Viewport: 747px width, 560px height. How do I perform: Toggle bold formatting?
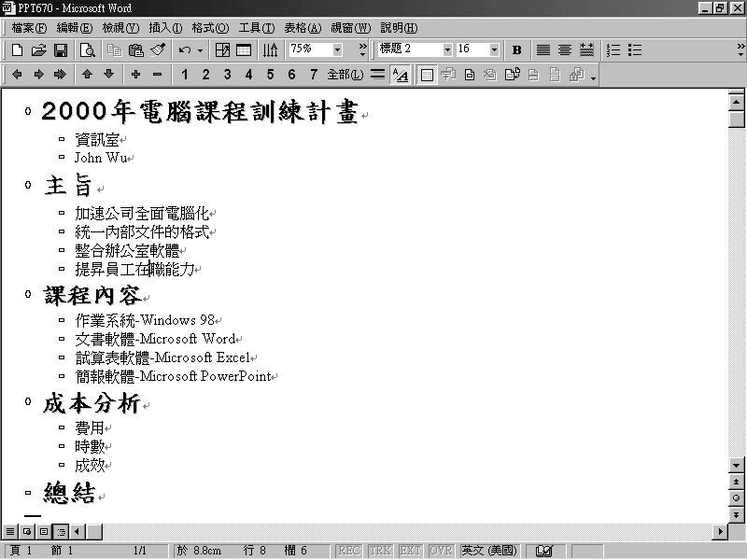tap(516, 49)
